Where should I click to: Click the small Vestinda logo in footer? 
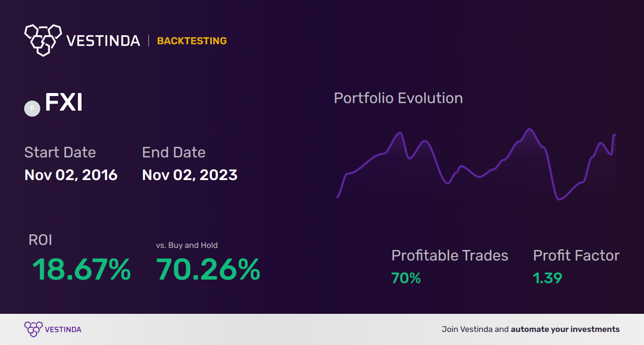coord(33,329)
